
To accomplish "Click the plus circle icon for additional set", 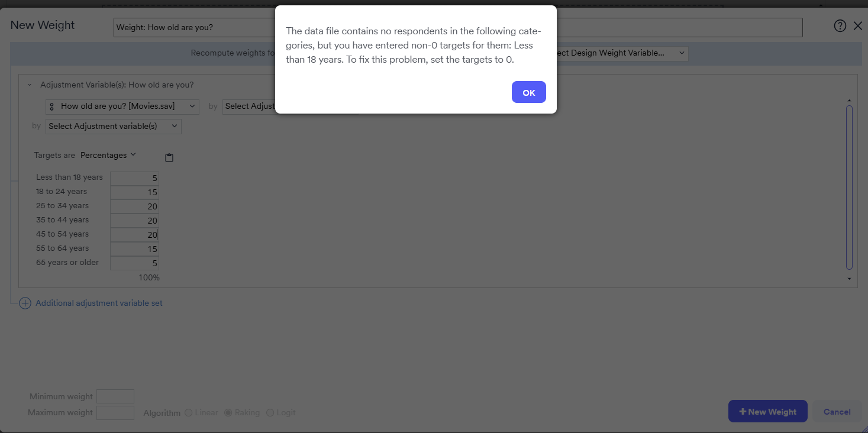I will click(x=25, y=303).
